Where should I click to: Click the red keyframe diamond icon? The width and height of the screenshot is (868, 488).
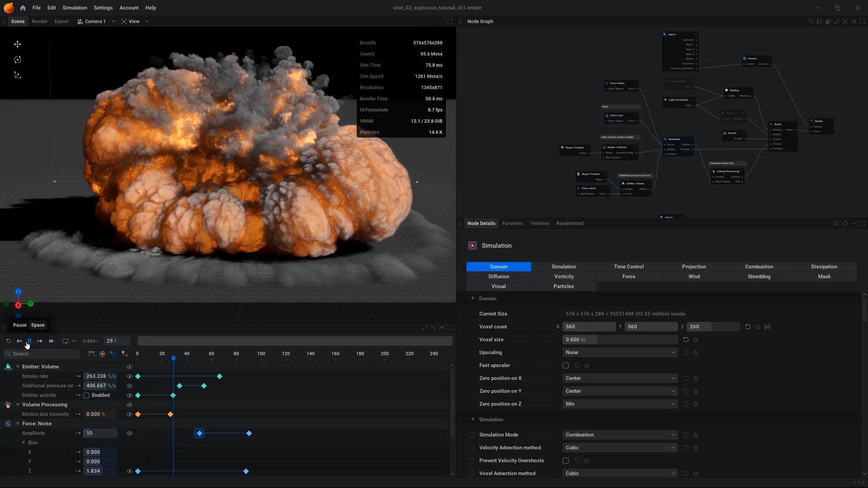point(102,354)
